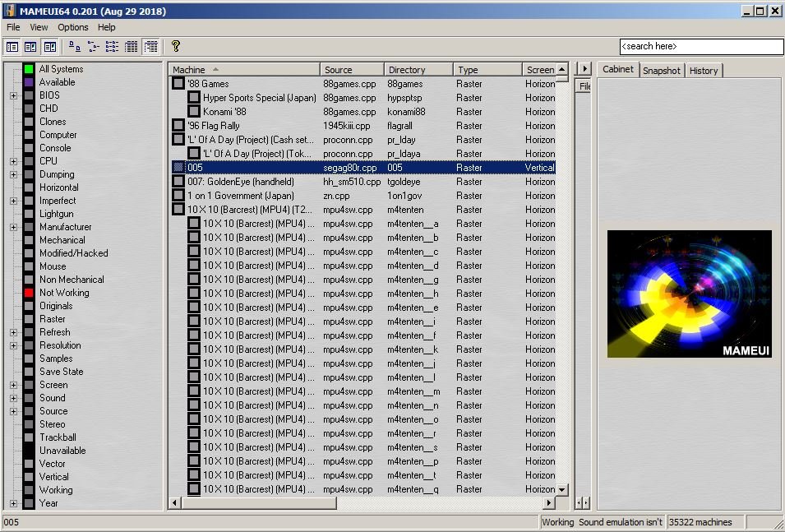785x532 pixels.
Task: Click the 005 machine icon
Action: 178,167
